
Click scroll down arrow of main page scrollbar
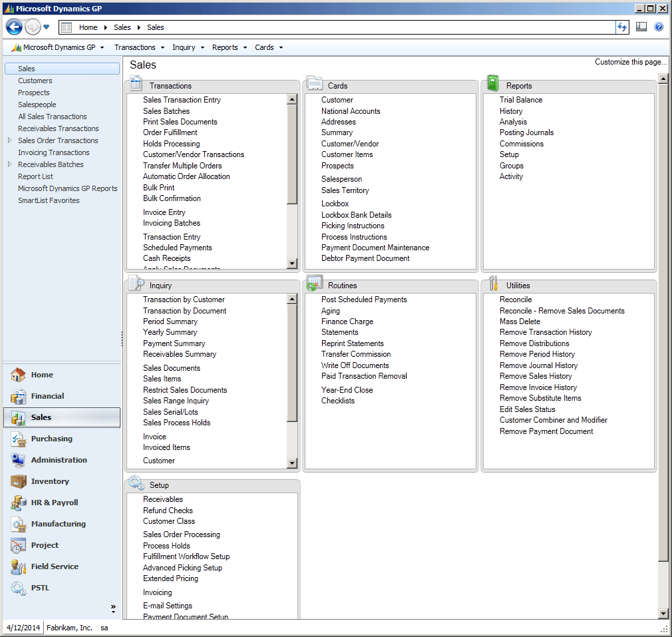coord(663,614)
